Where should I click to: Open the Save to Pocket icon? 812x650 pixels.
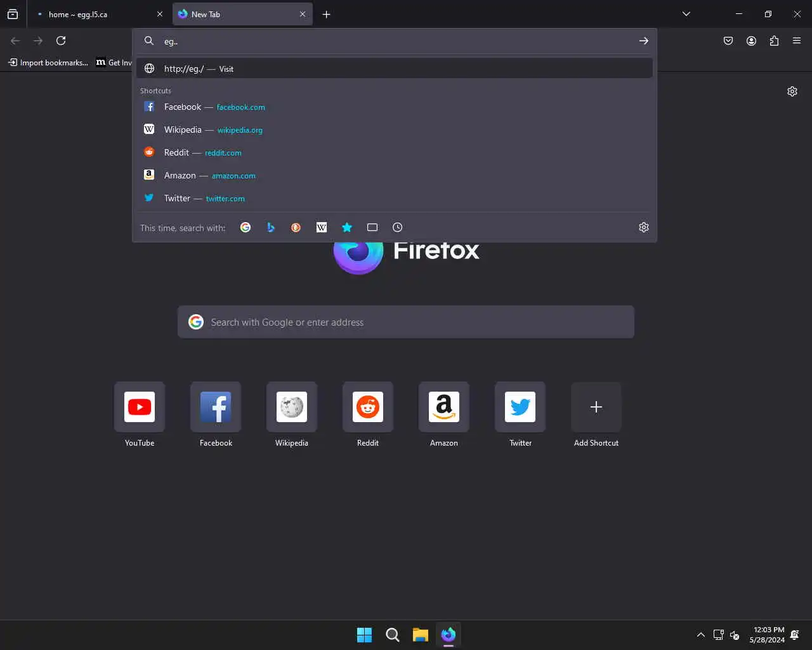[728, 41]
